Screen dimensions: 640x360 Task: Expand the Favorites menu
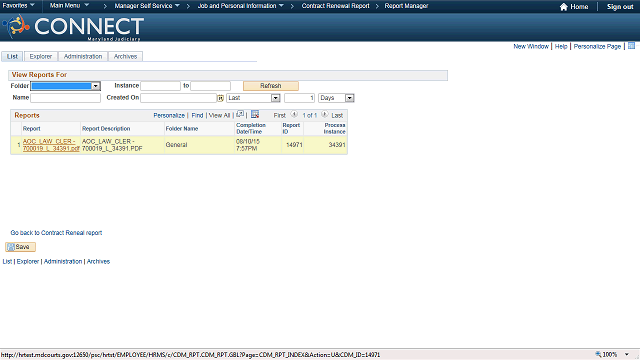(x=18, y=6)
